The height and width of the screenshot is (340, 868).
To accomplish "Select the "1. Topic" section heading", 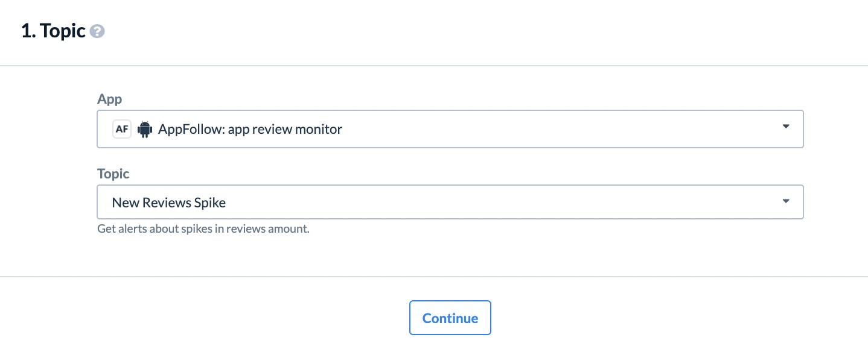I will (53, 31).
